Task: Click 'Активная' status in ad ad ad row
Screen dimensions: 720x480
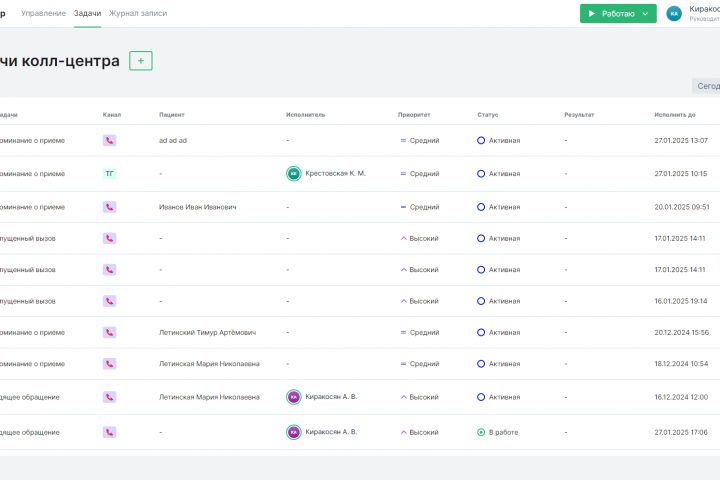Action: [x=498, y=141]
